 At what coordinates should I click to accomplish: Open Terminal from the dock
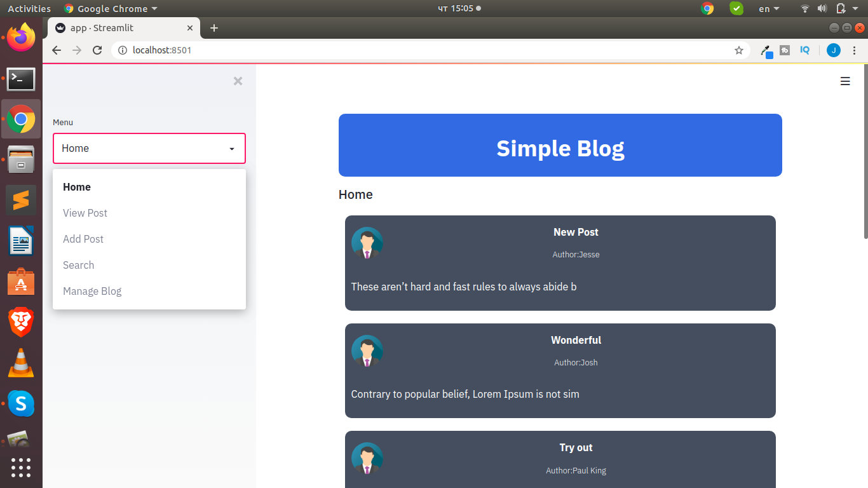click(x=21, y=79)
